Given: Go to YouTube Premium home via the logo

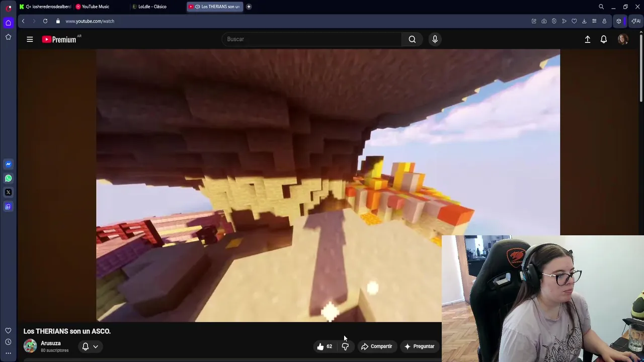Looking at the screenshot, I should [x=59, y=39].
